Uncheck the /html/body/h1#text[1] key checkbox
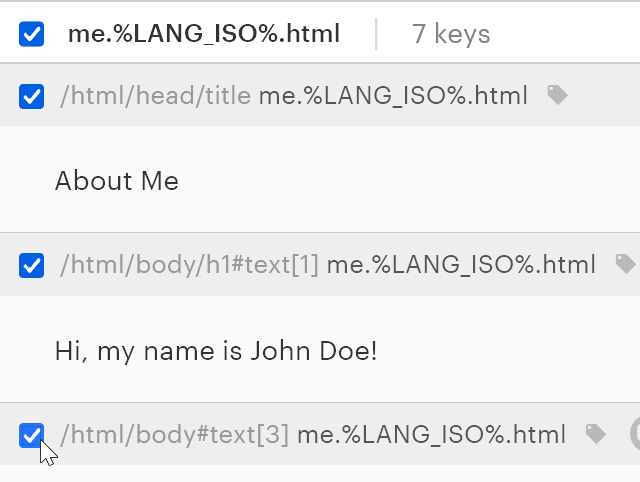 (x=32, y=265)
